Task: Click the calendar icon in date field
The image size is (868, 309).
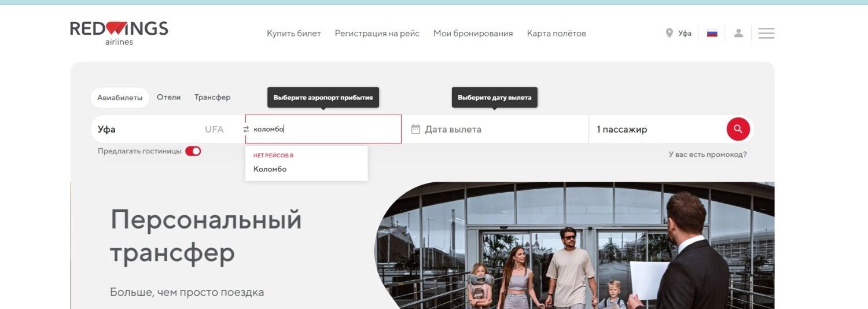Action: (415, 129)
